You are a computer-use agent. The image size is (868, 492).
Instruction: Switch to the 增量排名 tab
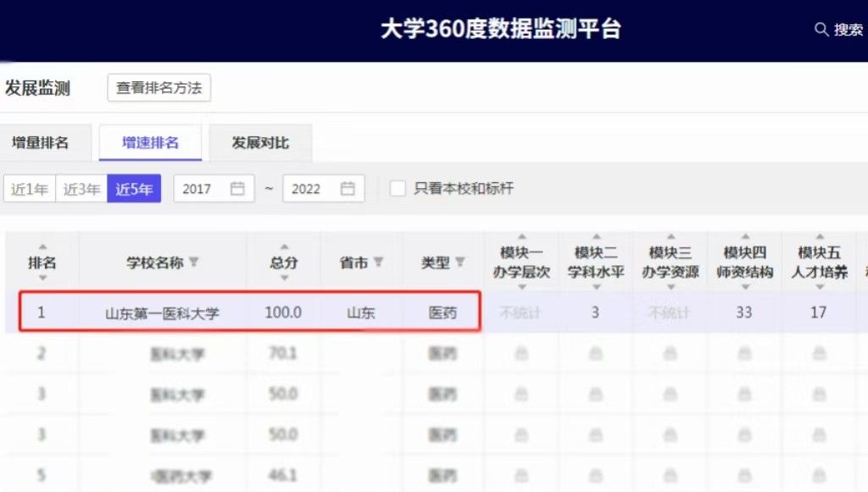(x=40, y=143)
